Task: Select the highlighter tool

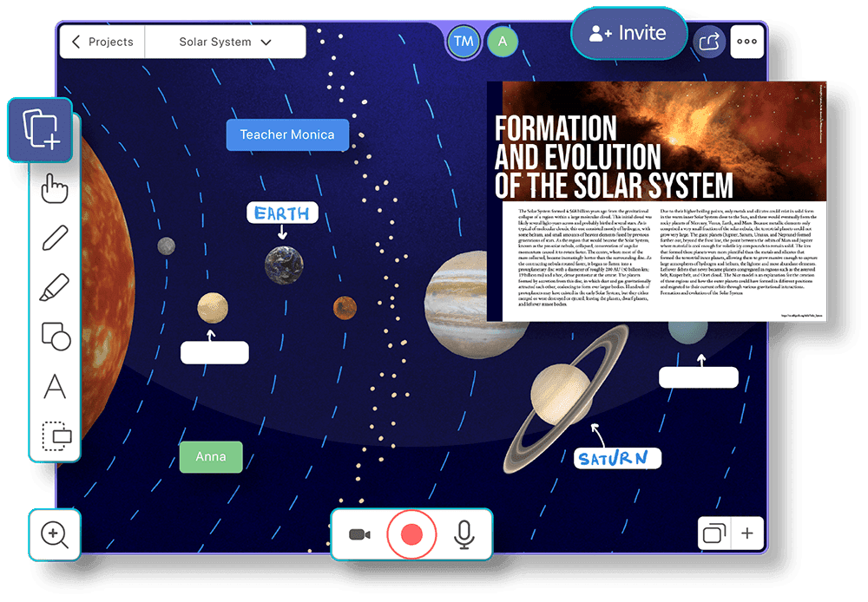Action: tap(55, 287)
